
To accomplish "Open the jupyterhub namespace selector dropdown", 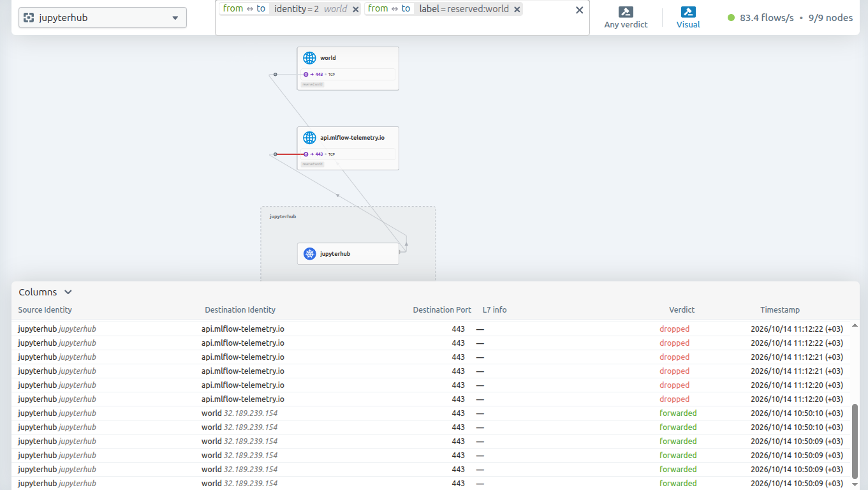I will click(102, 18).
